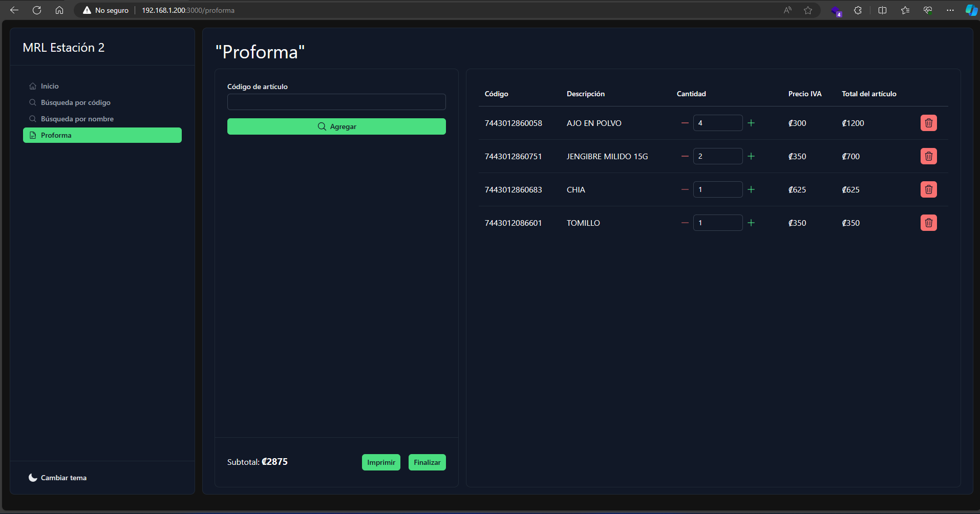Image resolution: width=980 pixels, height=514 pixels.
Task: Open split screen view icon
Action: tap(883, 10)
